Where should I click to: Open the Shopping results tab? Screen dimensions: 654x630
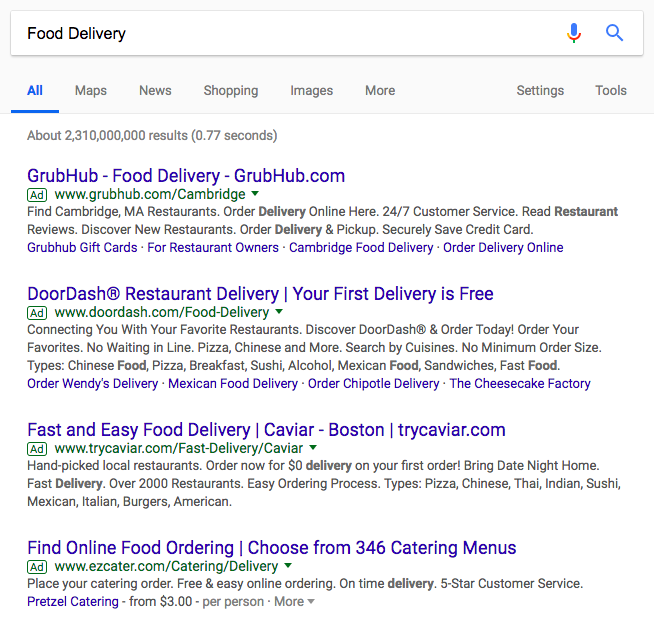231,90
